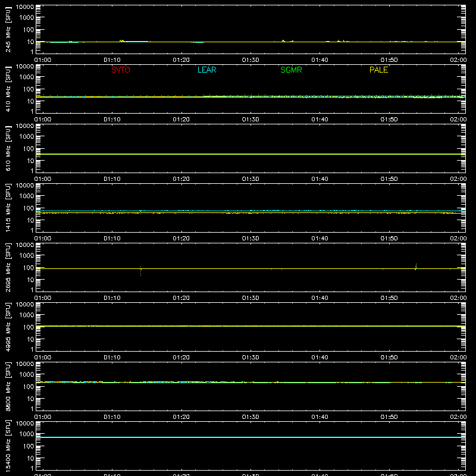This screenshot has height=476, width=476.
Task: Select the 610 MHz [SFU] axis label
Action: [x=8, y=148]
